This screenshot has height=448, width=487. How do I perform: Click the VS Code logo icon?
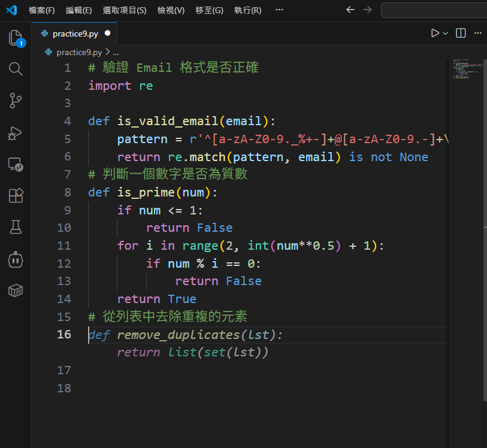[x=11, y=10]
